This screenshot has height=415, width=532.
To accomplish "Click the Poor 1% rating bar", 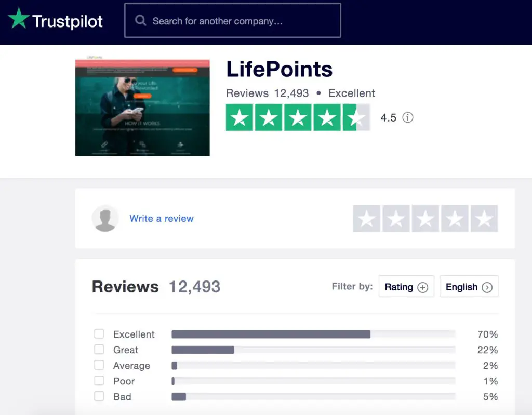I will (x=313, y=381).
